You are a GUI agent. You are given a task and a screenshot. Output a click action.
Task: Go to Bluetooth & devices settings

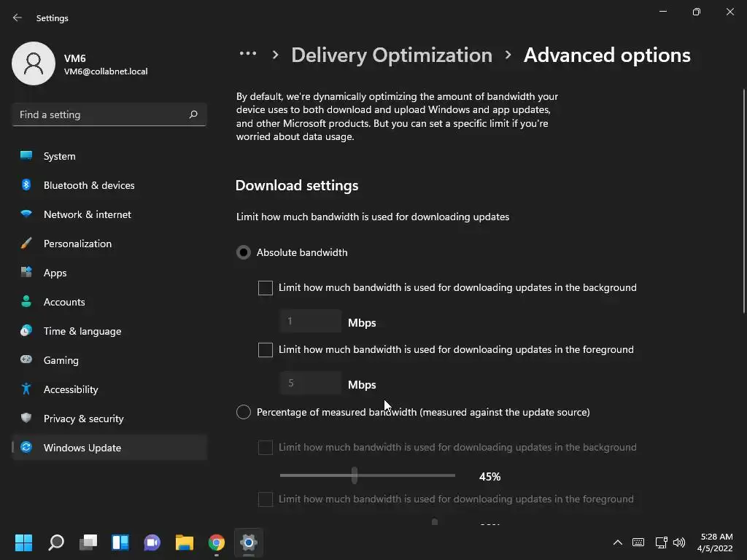pyautogui.click(x=109, y=185)
